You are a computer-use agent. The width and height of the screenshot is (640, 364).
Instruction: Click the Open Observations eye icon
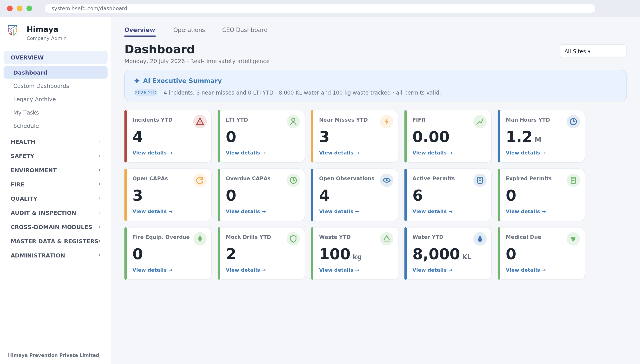(x=386, y=180)
